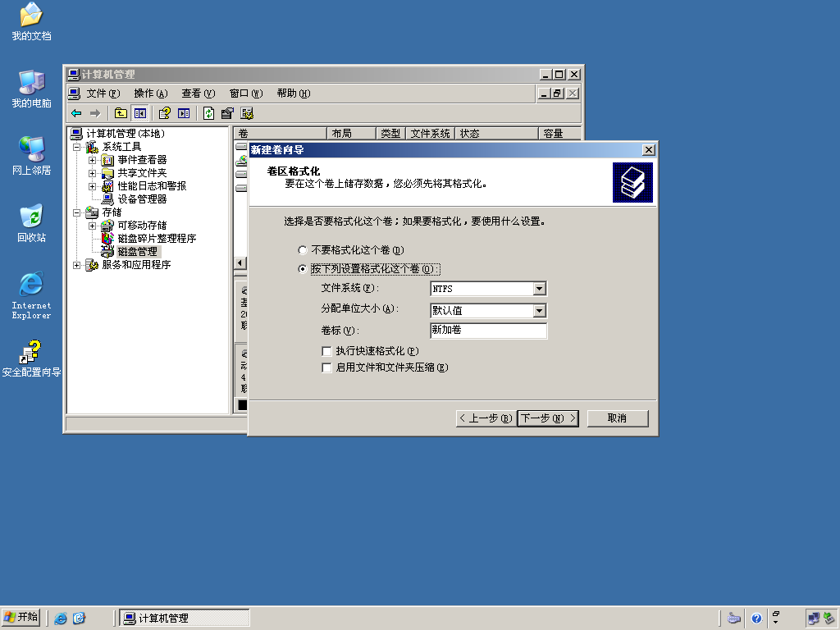Click the Properties toolbar icon
The image size is (840, 630).
[228, 113]
